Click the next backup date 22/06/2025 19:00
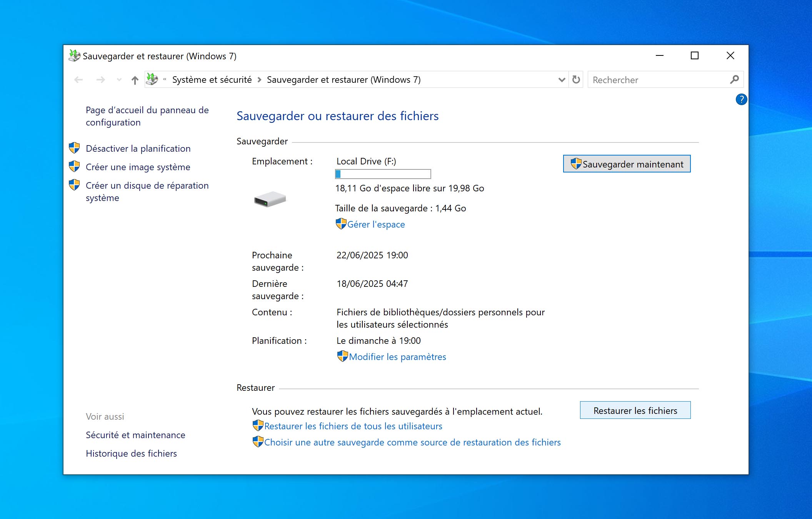This screenshot has width=812, height=519. (x=372, y=255)
